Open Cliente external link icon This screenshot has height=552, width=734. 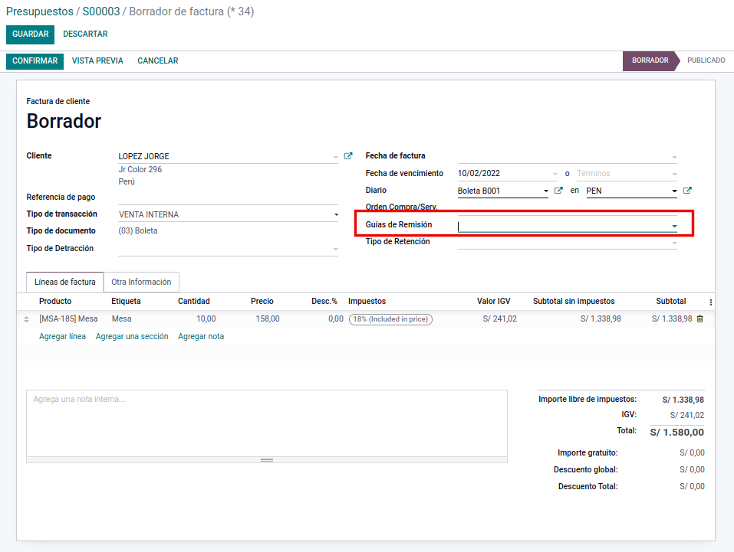click(348, 156)
